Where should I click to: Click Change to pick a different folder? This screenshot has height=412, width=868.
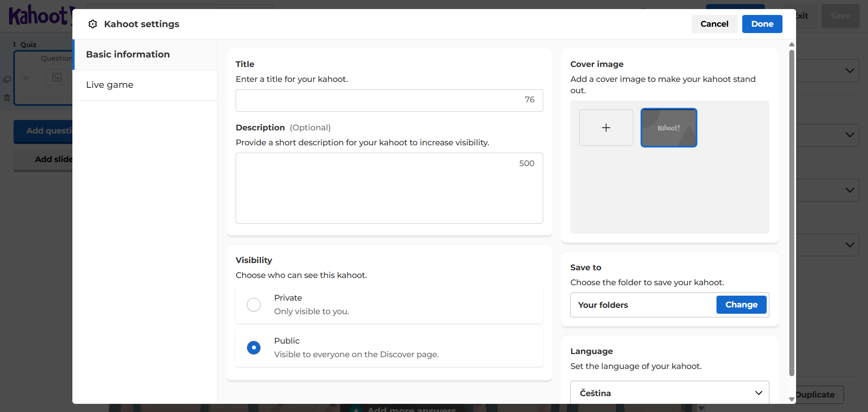741,305
